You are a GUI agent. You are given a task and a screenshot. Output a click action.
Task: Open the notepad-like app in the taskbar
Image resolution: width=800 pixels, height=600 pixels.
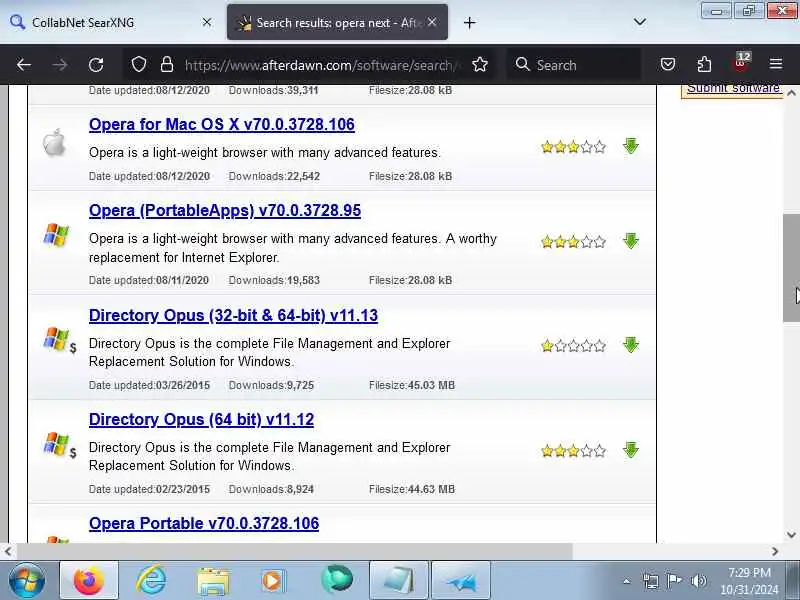398,580
